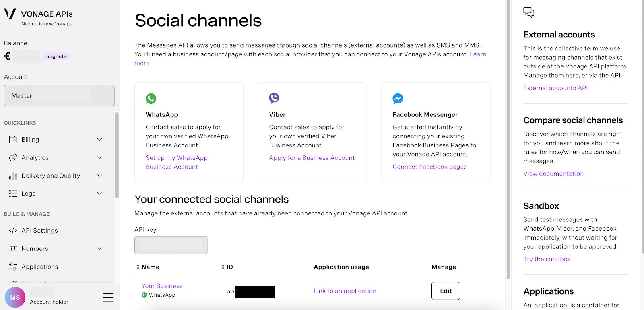Screen dimensions: 644x310
Task: Click the Manage column header
Action: [x=444, y=267]
